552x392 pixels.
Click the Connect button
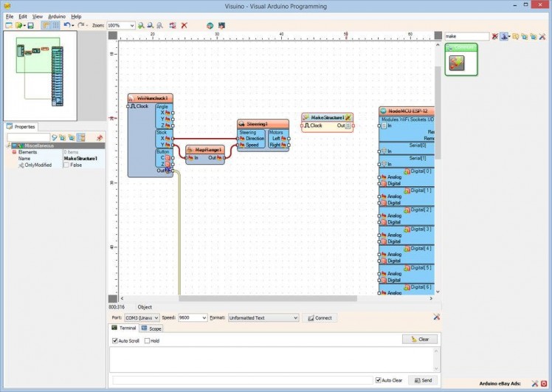coord(320,318)
